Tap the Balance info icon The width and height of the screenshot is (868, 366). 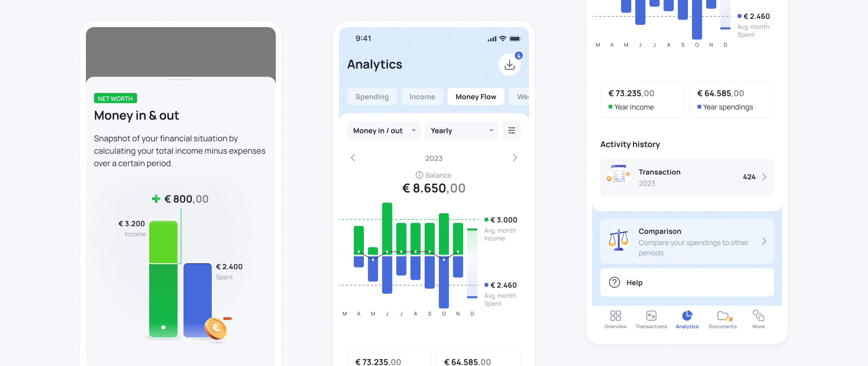tap(419, 175)
